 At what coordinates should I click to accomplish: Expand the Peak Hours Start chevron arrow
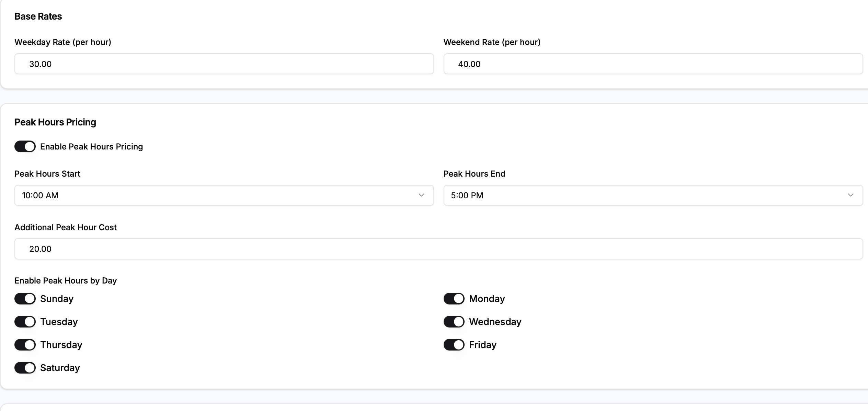(x=421, y=195)
